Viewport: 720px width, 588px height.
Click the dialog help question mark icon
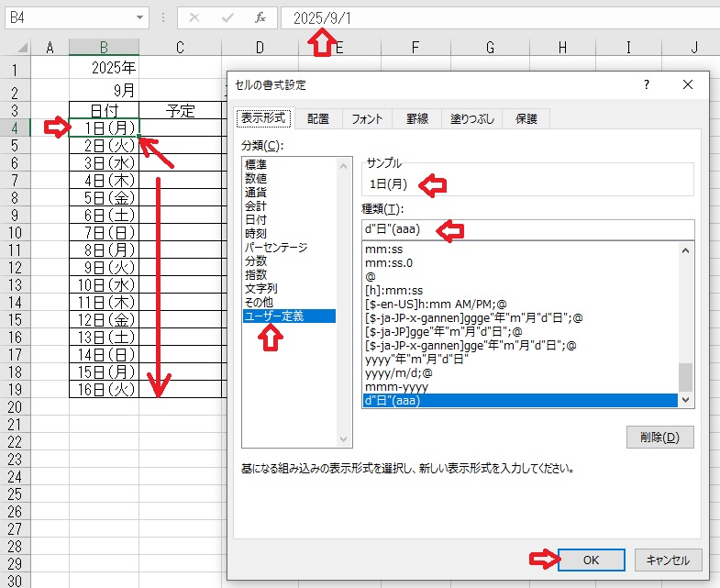(x=647, y=84)
